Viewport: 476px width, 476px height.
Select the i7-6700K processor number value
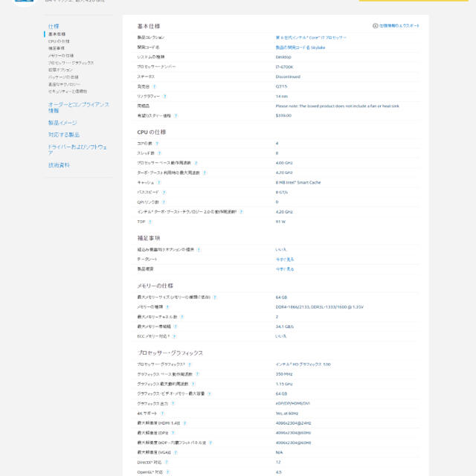click(x=284, y=67)
